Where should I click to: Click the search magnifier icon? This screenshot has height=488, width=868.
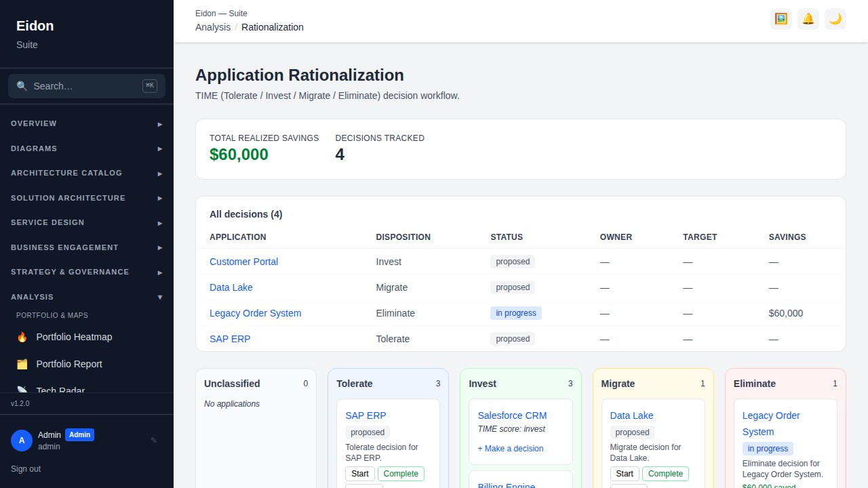coord(22,86)
